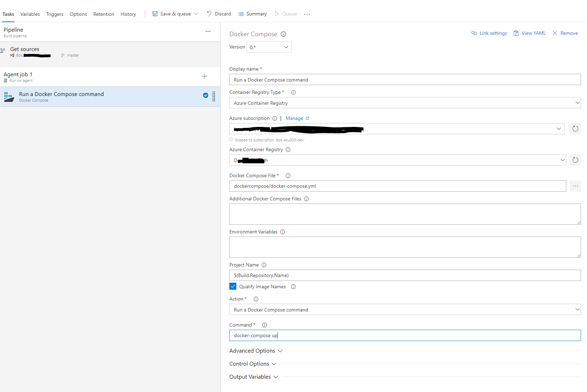Uncheck the Qualify Image Names checkbox
This screenshot has height=392, width=587.
(x=233, y=286)
